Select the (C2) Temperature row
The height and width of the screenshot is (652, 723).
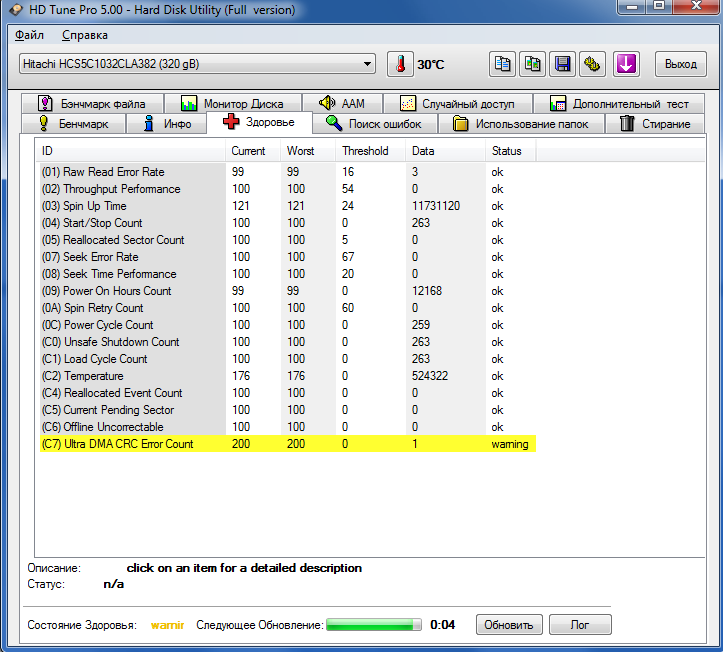(288, 376)
